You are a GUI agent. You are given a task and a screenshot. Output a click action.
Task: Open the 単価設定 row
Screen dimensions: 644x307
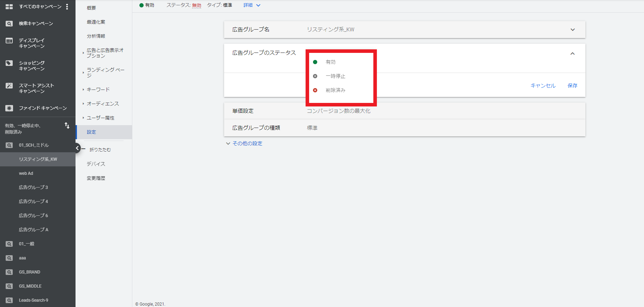pos(405,111)
